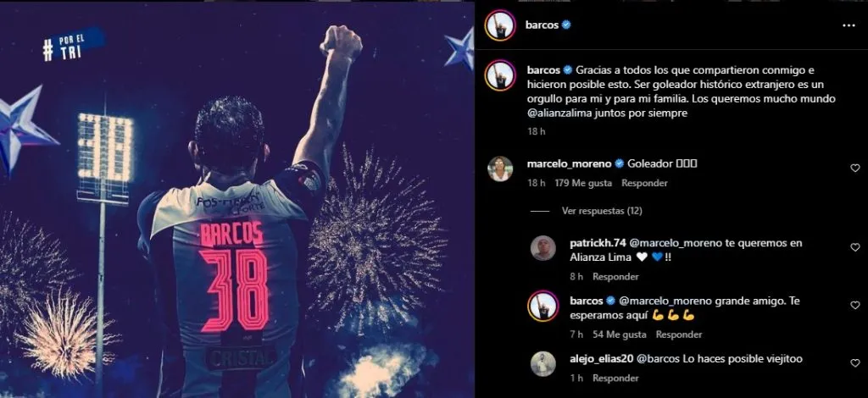This screenshot has height=398, width=868.
Task: Show likes on marcelo_moreno's comment (179 Me gusta)
Action: [x=584, y=183]
